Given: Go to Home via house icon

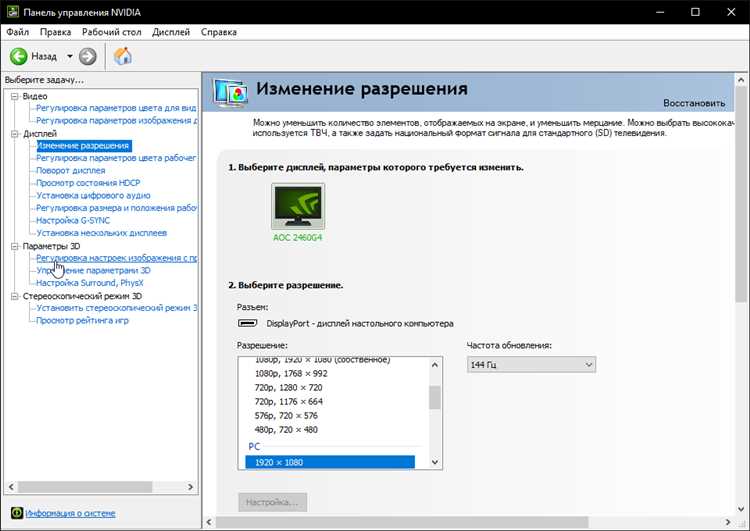Looking at the screenshot, I should tap(122, 56).
